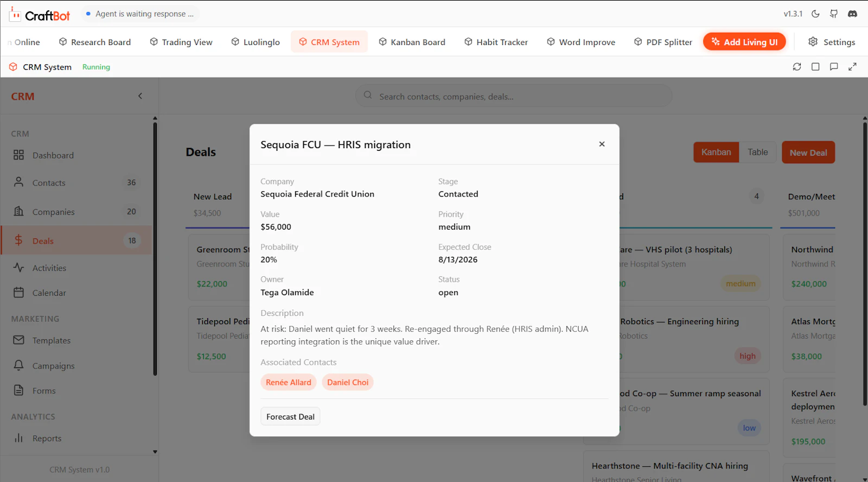This screenshot has height=482, width=868.
Task: Open the Contacts sidebar entry
Action: (76, 183)
